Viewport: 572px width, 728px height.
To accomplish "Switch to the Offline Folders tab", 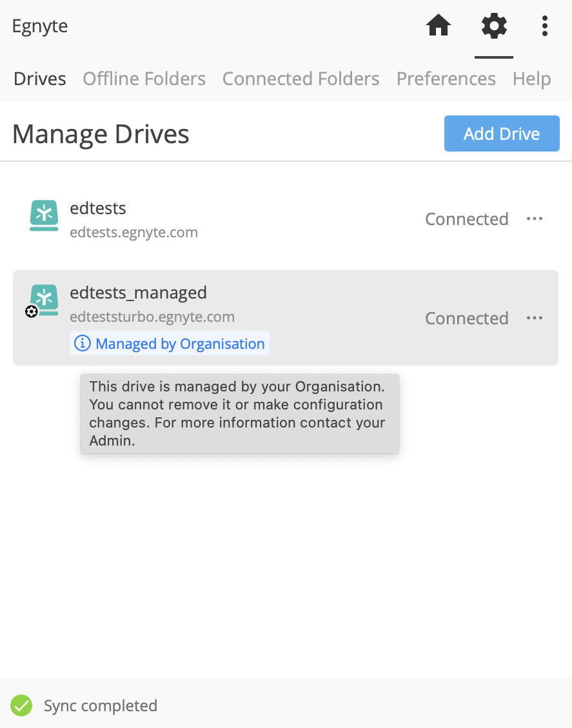I will 144,79.
